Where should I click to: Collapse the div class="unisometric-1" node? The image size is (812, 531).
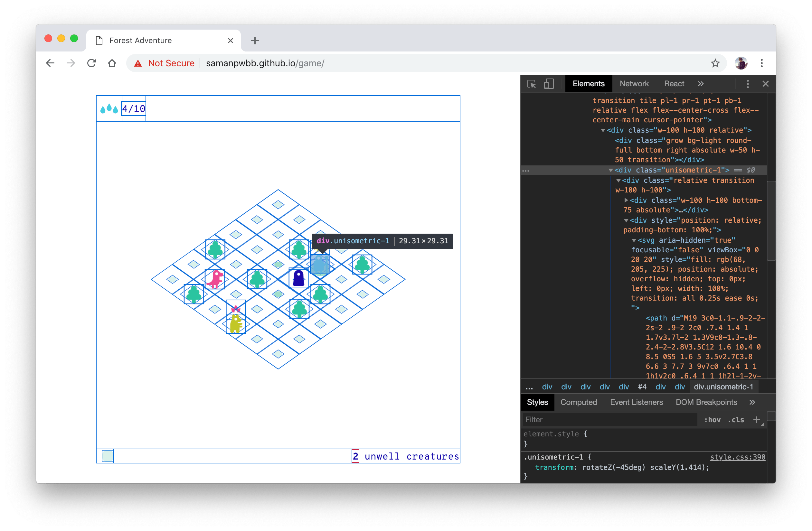pos(610,170)
